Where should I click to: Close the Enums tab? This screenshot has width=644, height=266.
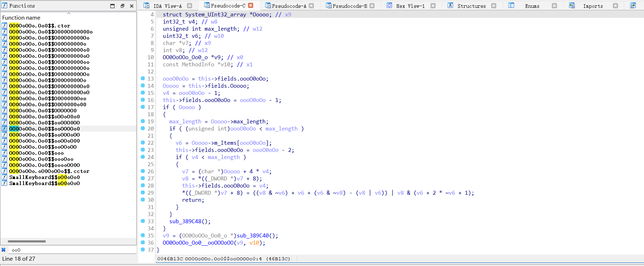coord(554,6)
